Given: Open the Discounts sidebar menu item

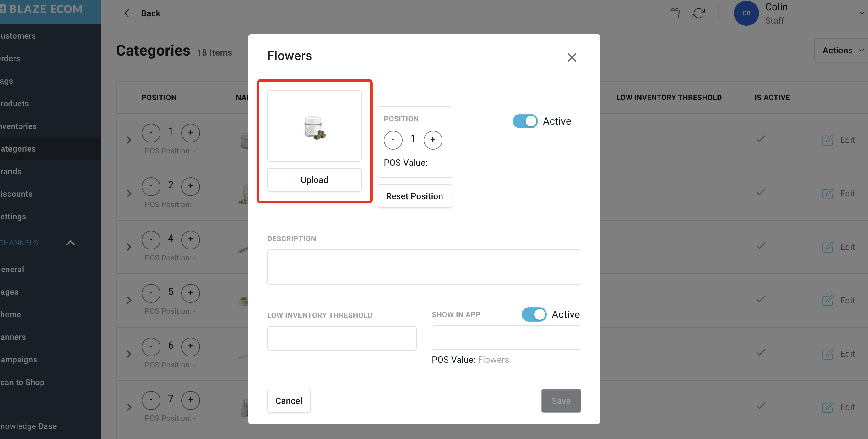Looking at the screenshot, I should coord(17,194).
